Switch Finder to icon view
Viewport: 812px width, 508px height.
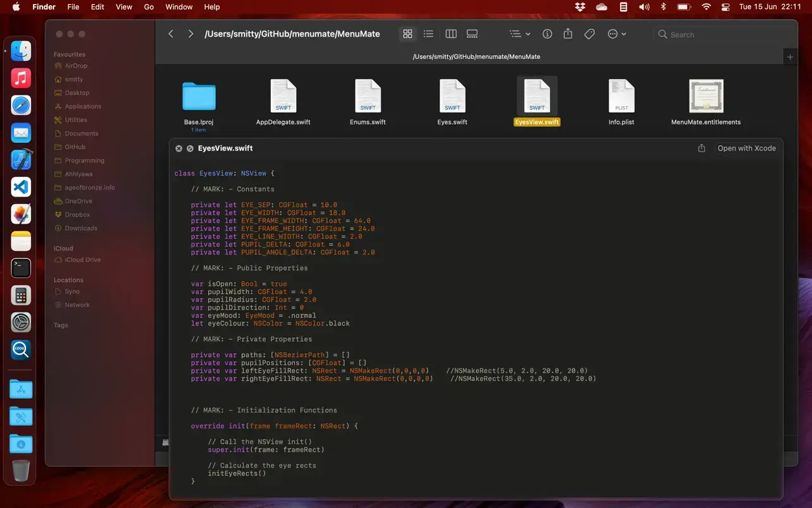[x=407, y=34]
